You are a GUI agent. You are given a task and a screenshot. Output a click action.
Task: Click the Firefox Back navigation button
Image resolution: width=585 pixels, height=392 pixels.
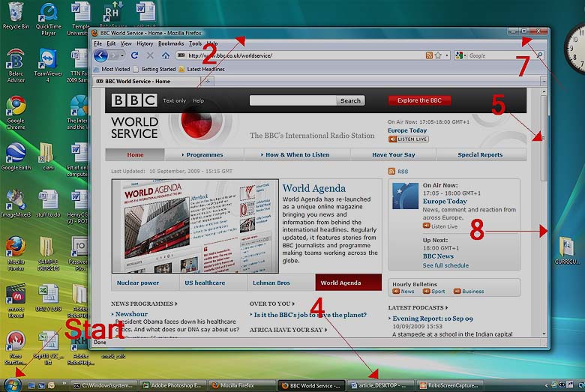coord(100,55)
